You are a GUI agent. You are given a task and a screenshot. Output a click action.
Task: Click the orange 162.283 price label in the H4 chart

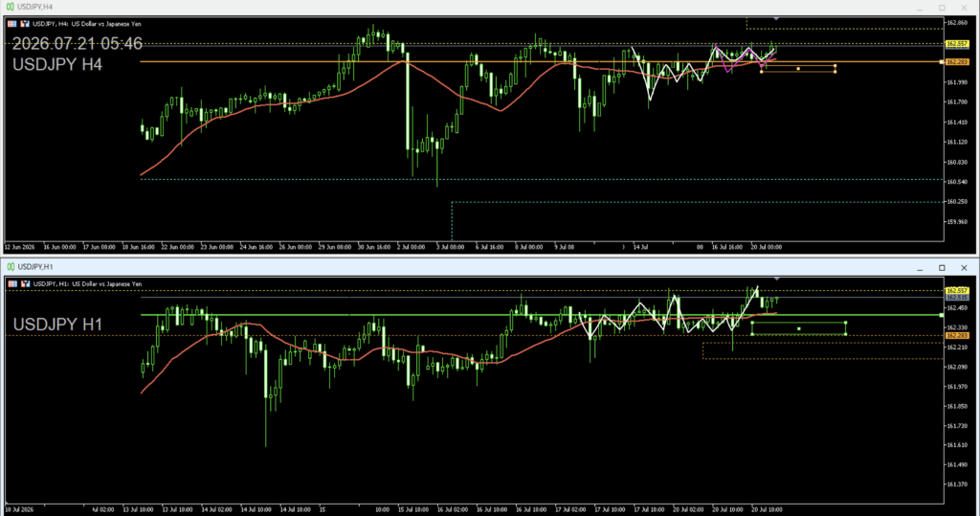pyautogui.click(x=956, y=62)
